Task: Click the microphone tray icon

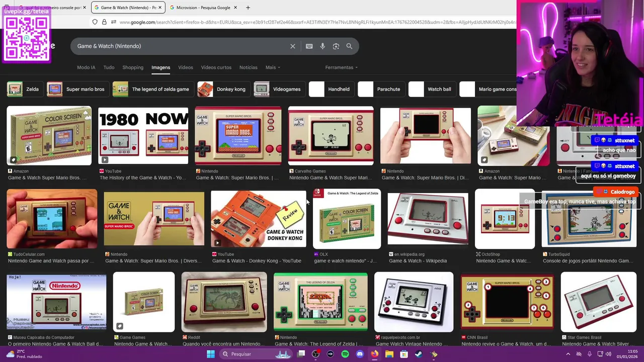Action: pos(589,354)
